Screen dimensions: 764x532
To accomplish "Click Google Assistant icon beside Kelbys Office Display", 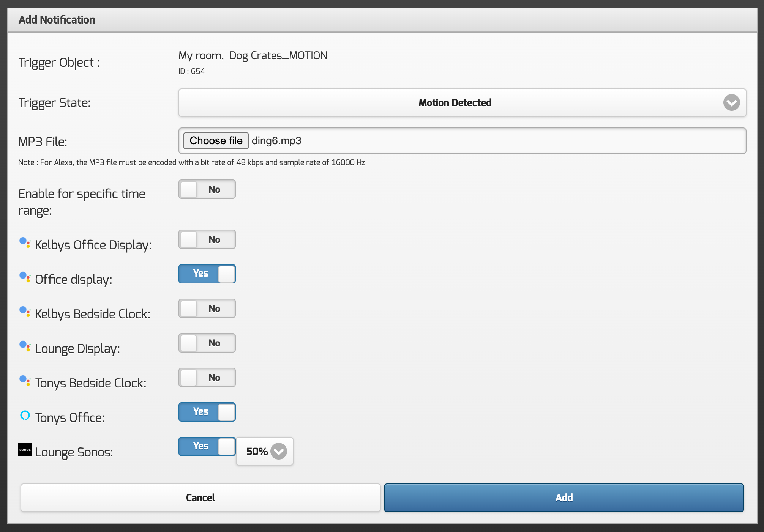I will (x=25, y=243).
